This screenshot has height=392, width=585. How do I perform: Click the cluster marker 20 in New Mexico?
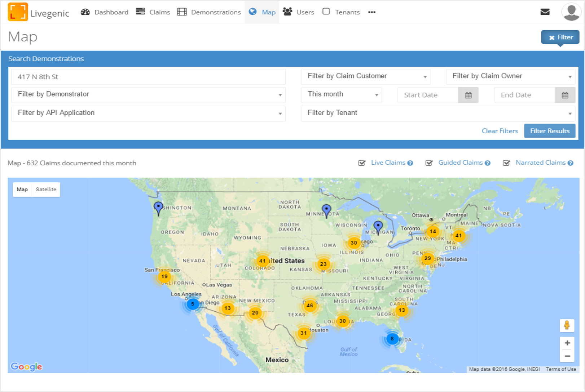coord(255,313)
